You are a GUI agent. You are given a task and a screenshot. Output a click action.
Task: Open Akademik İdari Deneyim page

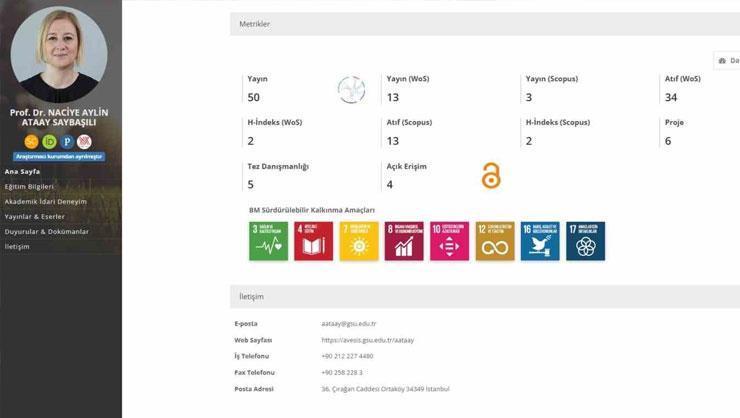click(x=46, y=201)
